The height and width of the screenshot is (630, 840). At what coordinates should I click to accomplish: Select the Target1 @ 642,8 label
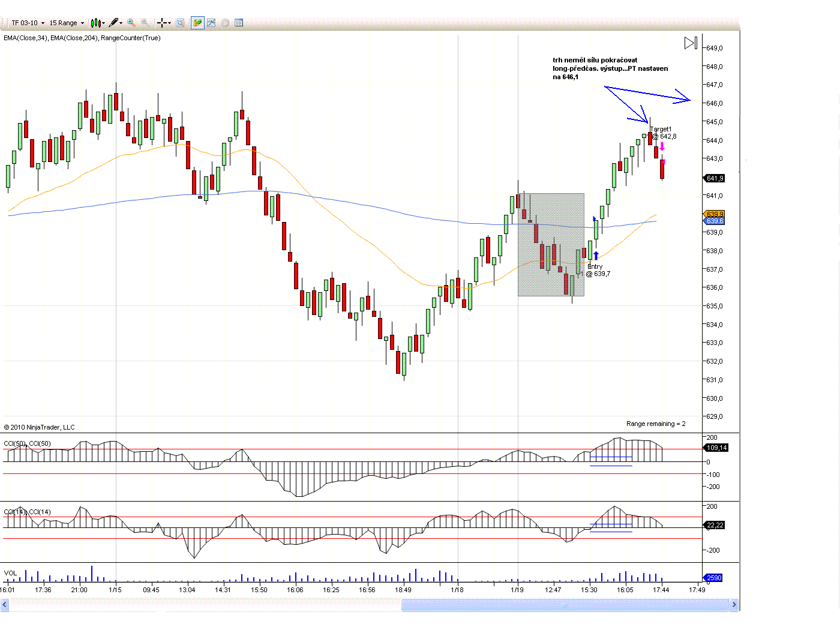click(663, 133)
